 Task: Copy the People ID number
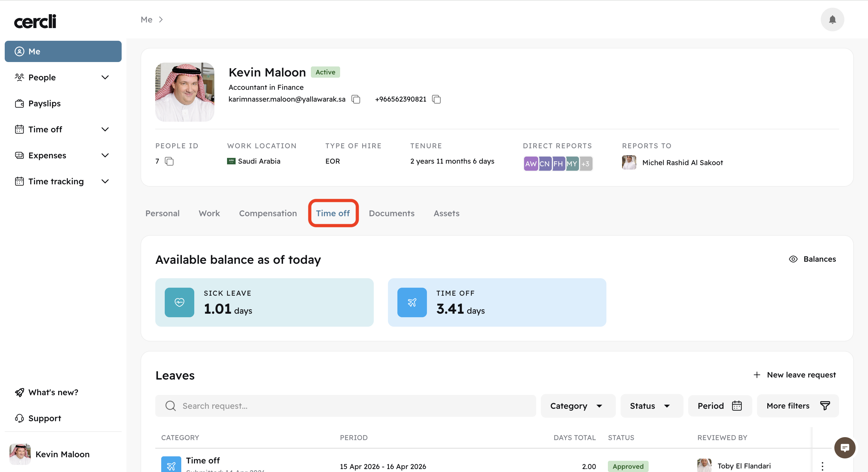coord(169,162)
